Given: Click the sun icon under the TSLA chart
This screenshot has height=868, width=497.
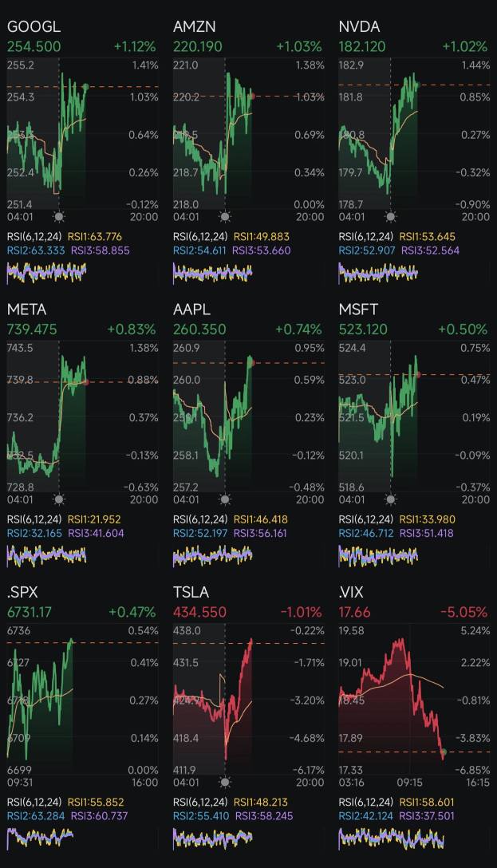Looking at the screenshot, I should (225, 783).
